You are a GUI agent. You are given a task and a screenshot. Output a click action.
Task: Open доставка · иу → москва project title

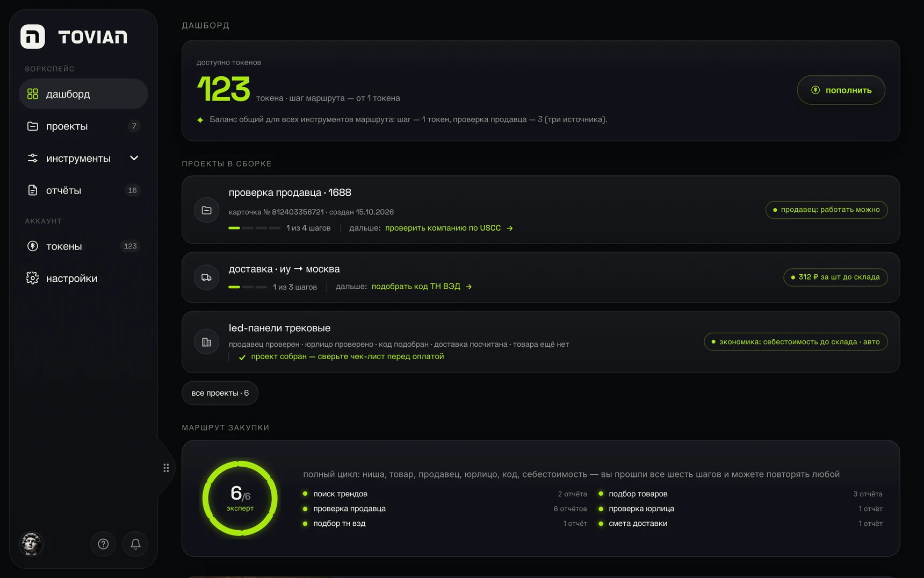click(284, 269)
